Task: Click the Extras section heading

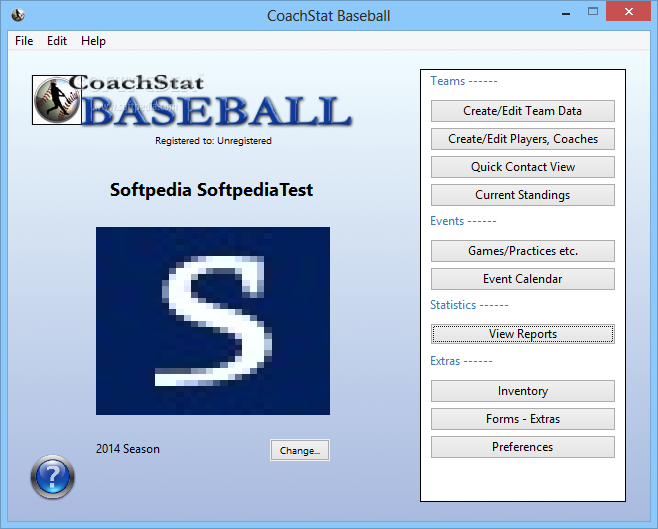Action: click(x=461, y=361)
